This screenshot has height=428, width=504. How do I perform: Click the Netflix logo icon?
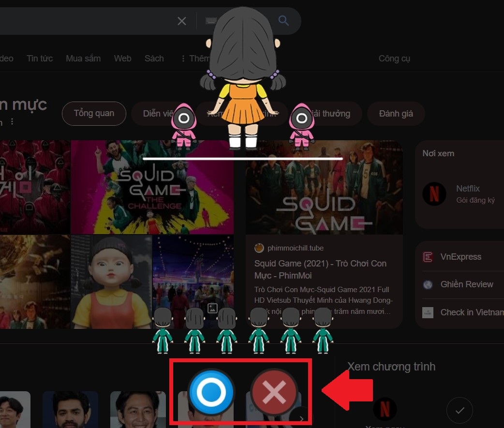coord(434,194)
